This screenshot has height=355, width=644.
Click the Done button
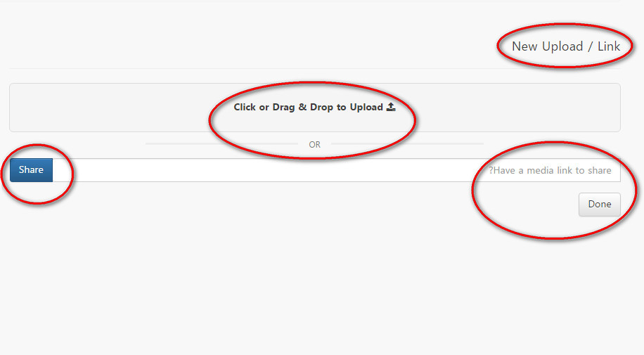pos(599,204)
